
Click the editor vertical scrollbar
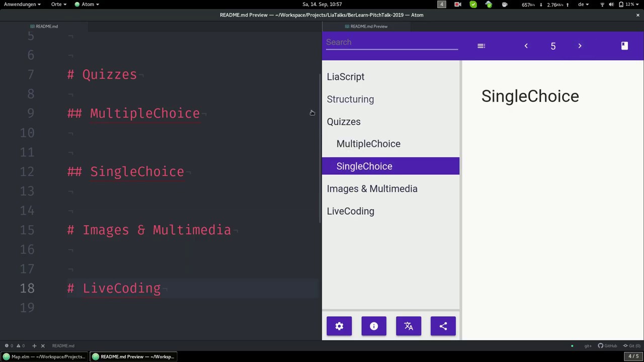[x=320, y=148]
